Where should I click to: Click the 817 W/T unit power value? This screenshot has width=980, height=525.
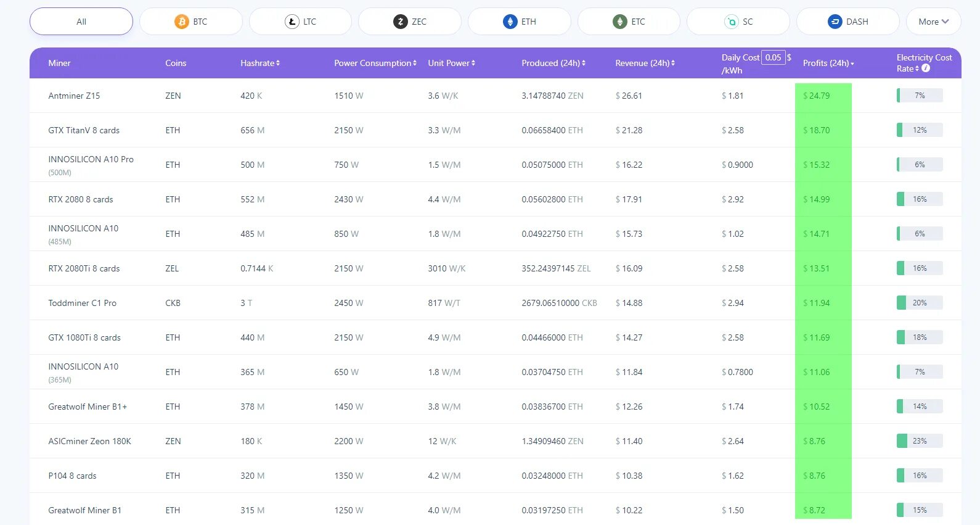pyautogui.click(x=444, y=303)
